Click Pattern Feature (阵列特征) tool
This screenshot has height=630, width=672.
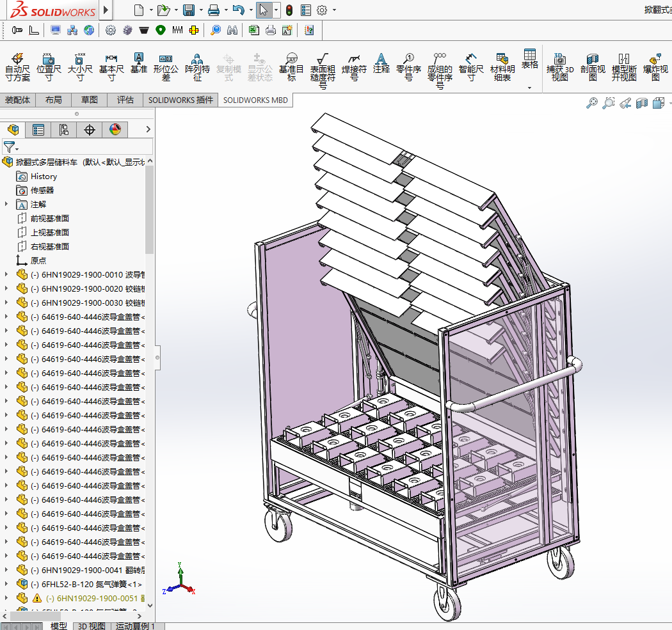point(197,67)
